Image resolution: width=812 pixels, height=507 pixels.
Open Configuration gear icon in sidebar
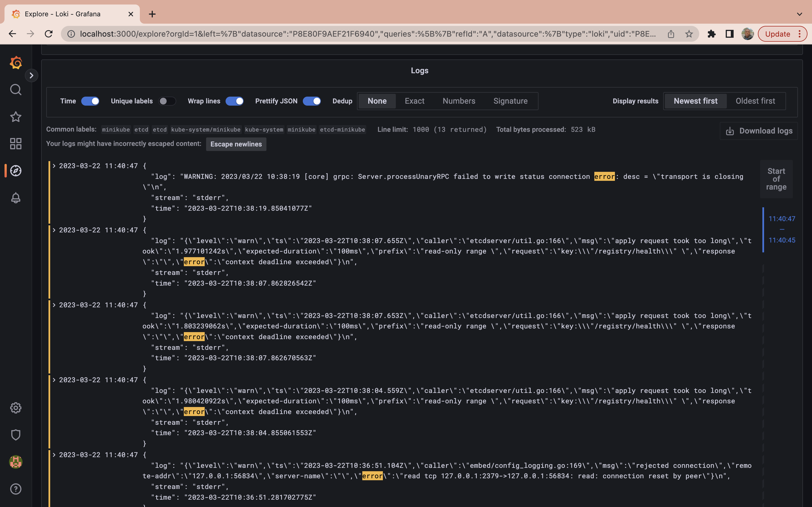(16, 408)
